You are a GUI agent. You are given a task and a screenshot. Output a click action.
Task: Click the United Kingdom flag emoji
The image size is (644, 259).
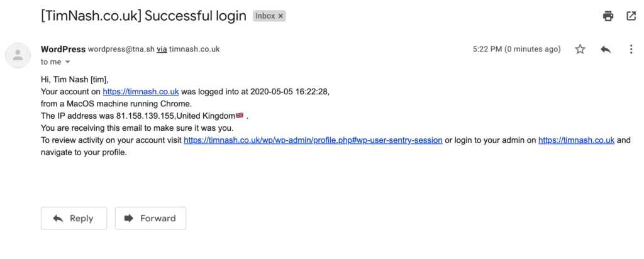coord(240,116)
